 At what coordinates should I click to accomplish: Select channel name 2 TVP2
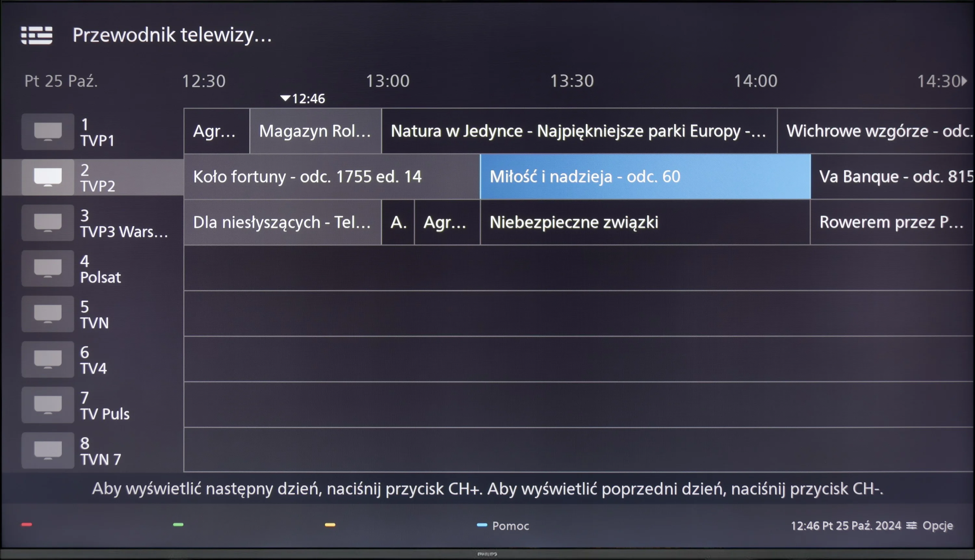pos(98,178)
